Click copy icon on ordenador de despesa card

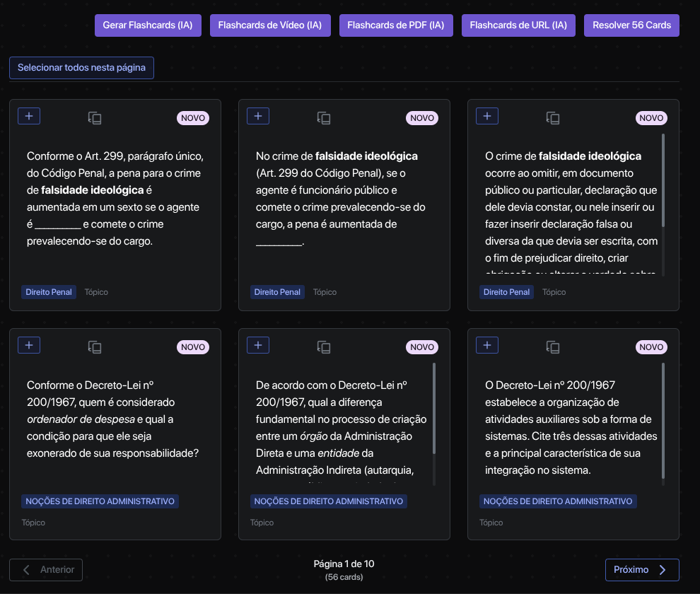[95, 347]
